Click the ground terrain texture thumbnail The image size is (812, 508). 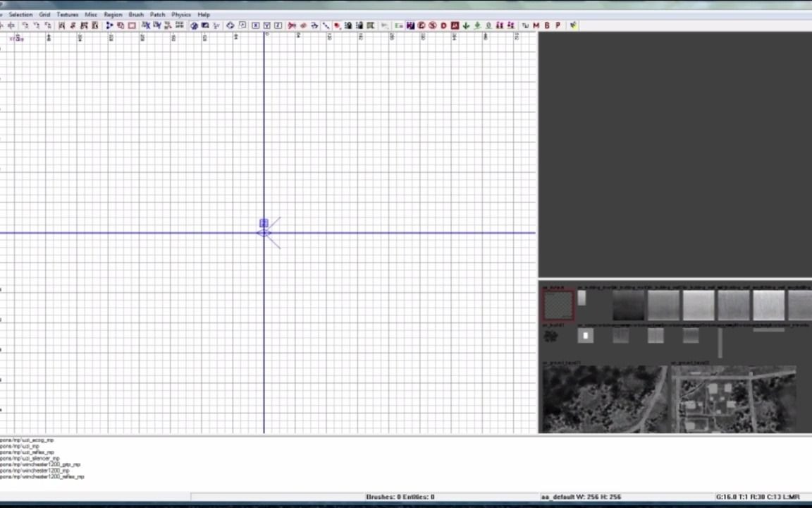[x=606, y=399]
